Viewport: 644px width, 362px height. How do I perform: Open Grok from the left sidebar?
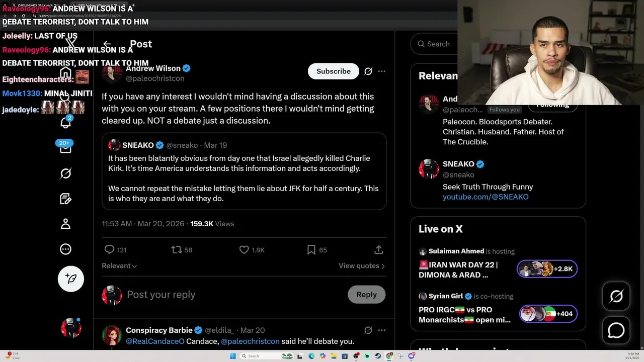tap(66, 173)
